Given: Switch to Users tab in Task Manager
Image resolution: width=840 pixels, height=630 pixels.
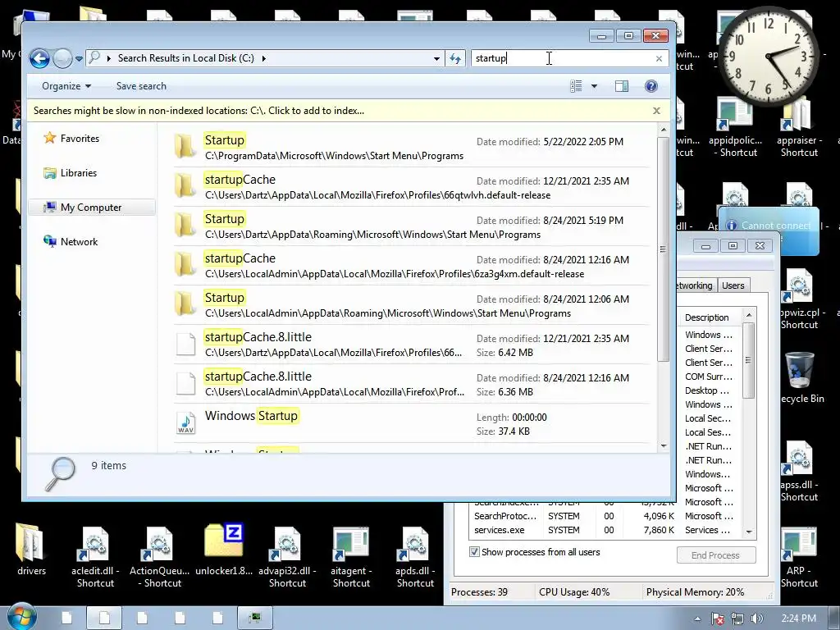Looking at the screenshot, I should (x=733, y=285).
